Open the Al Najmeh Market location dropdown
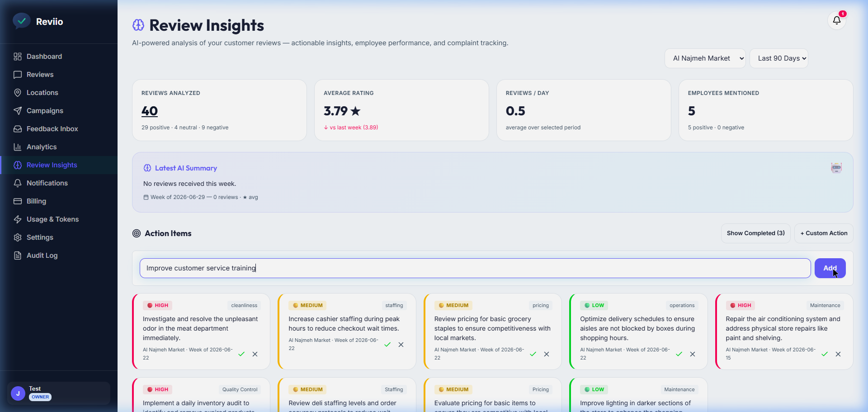 (705, 58)
